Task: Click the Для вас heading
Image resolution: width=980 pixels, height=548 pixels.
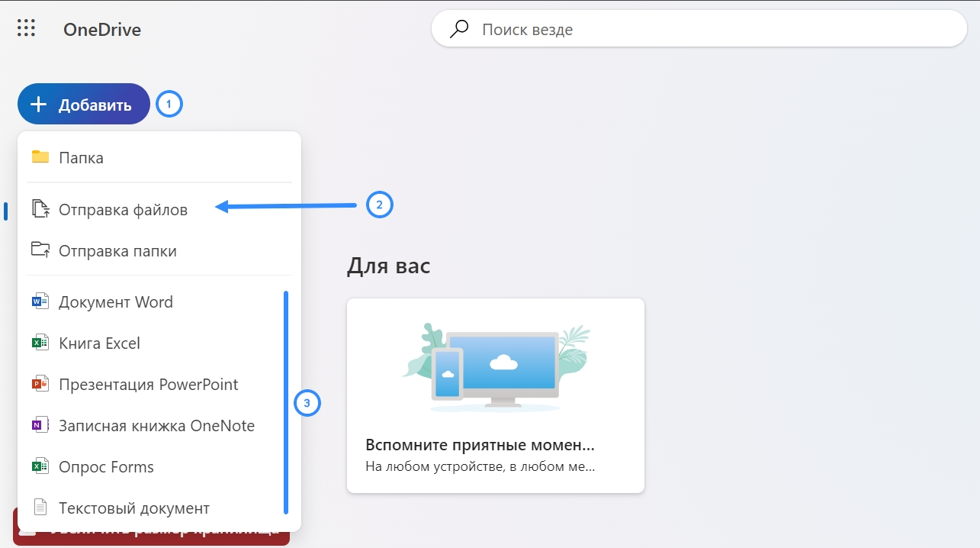Action: click(x=388, y=266)
